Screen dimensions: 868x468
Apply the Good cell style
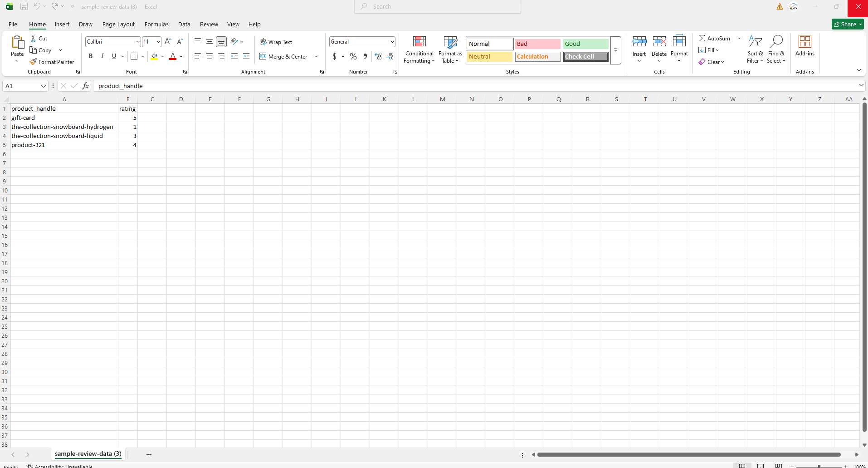click(585, 44)
